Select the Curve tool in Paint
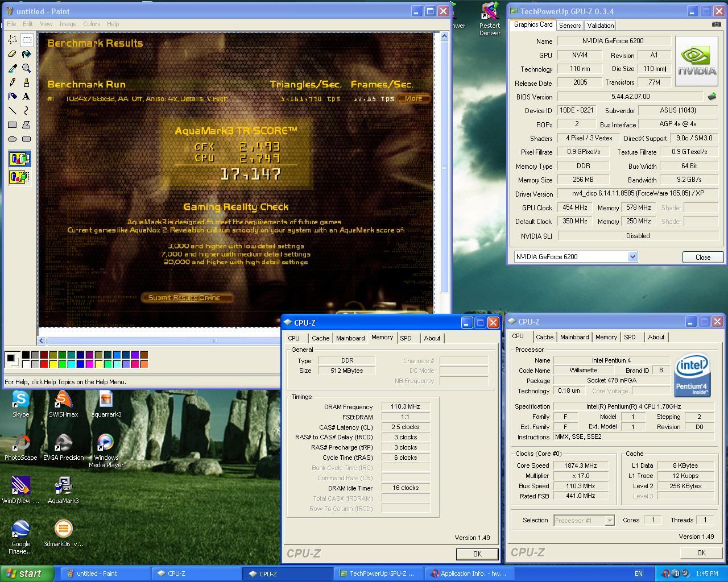728x582 pixels. pyautogui.click(x=27, y=111)
